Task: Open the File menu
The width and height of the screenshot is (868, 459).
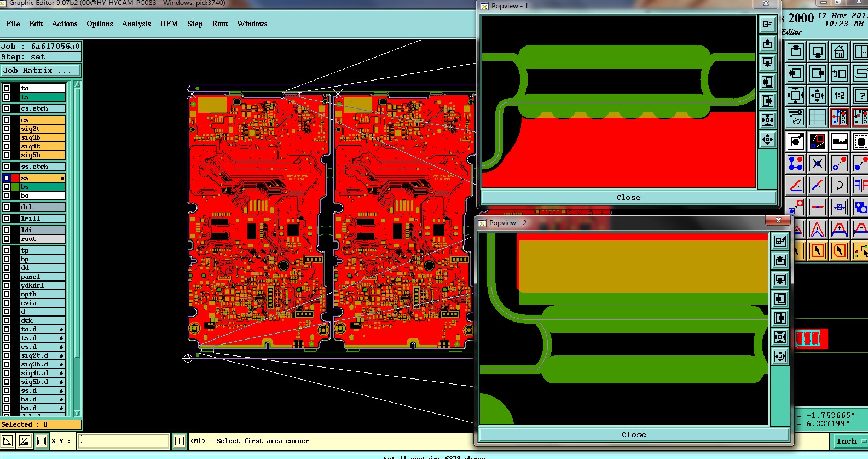Action: tap(13, 24)
